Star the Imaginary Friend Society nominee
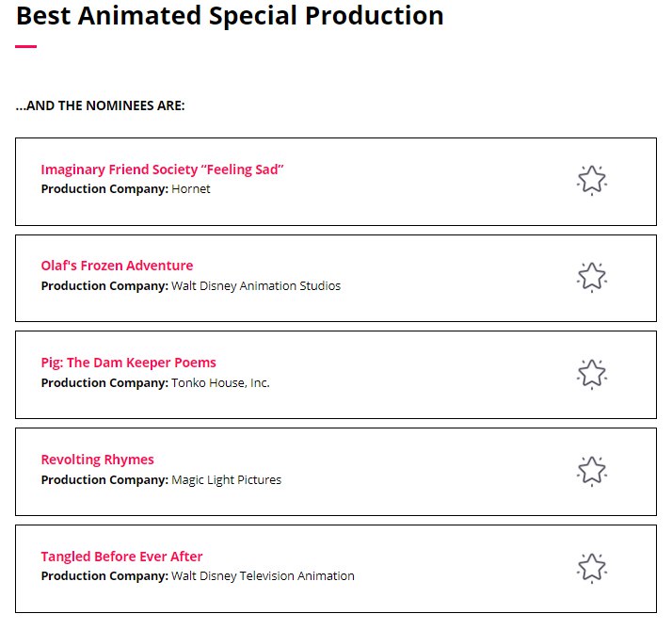 (x=591, y=180)
